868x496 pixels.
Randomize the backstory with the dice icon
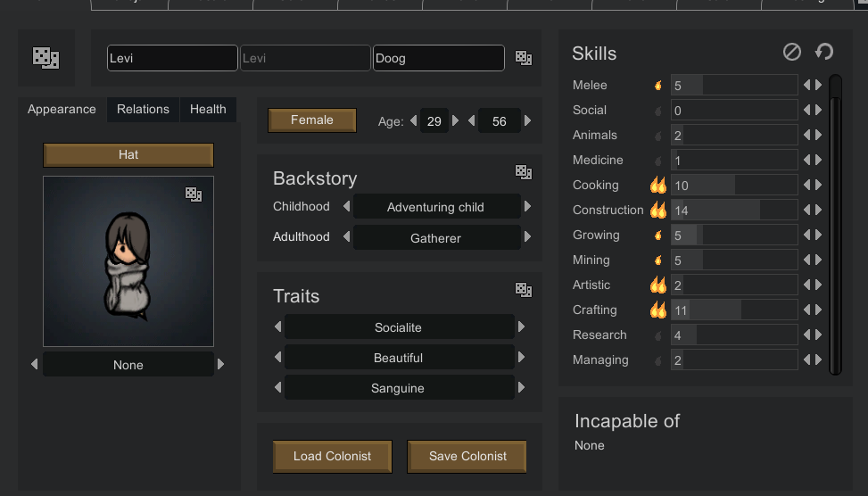tap(524, 172)
